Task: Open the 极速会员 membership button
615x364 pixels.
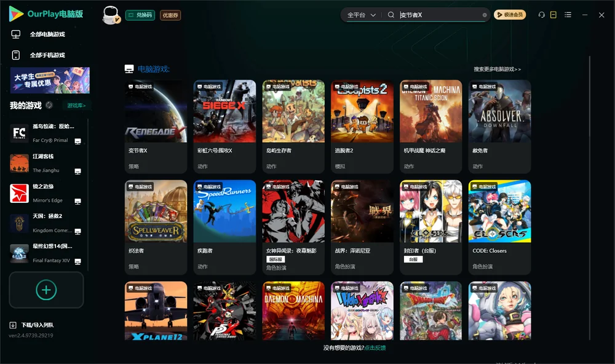Action: 510,15
